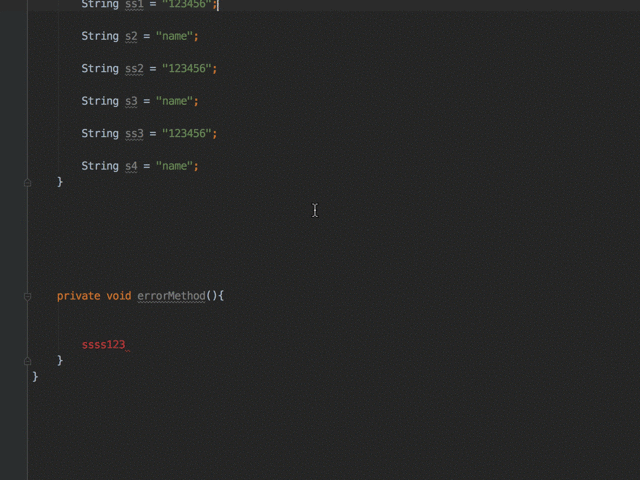Click the variable name ss1

(134, 4)
